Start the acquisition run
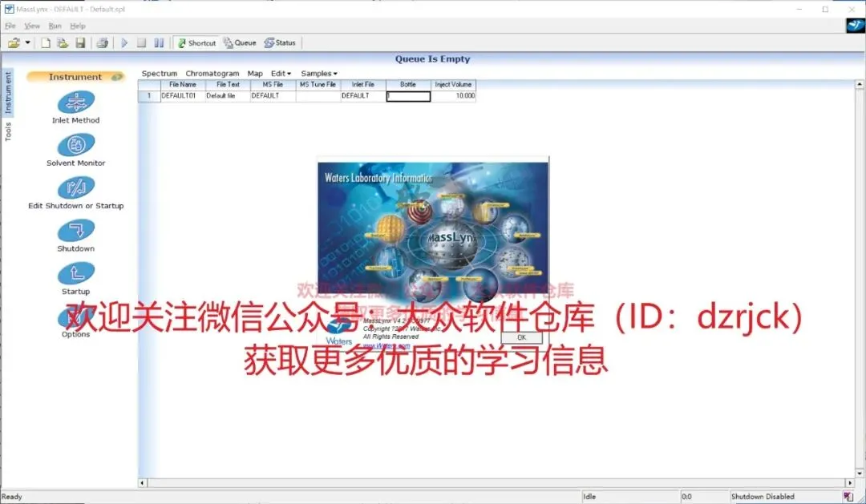 click(124, 42)
